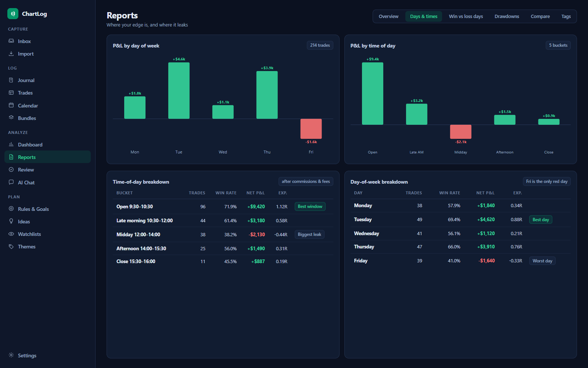This screenshot has height=368, width=588.
Task: Select the Tuesday row label
Action: pyautogui.click(x=363, y=219)
